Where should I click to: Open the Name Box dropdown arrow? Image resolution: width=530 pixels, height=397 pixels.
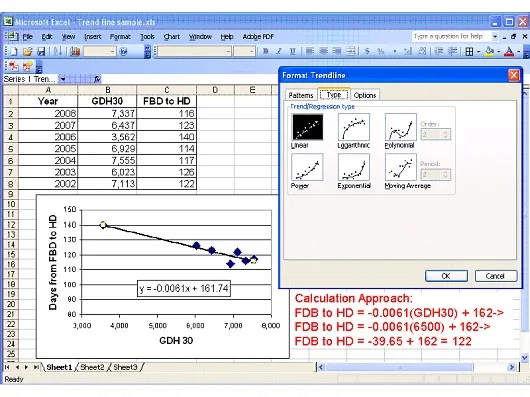(63, 79)
